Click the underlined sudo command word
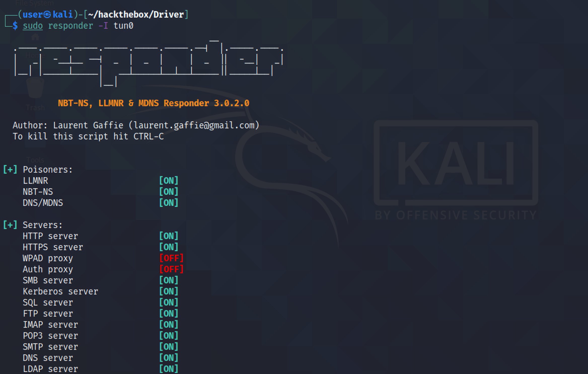The height and width of the screenshot is (374, 588). [x=33, y=26]
